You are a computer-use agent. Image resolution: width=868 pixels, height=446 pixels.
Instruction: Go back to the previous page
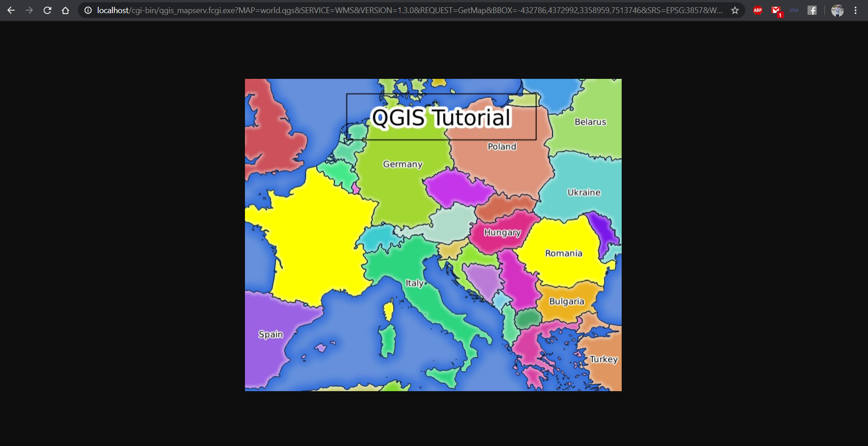(x=11, y=10)
